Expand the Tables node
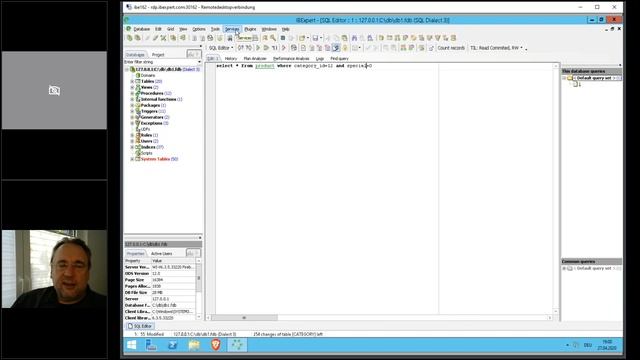 pos(132,82)
